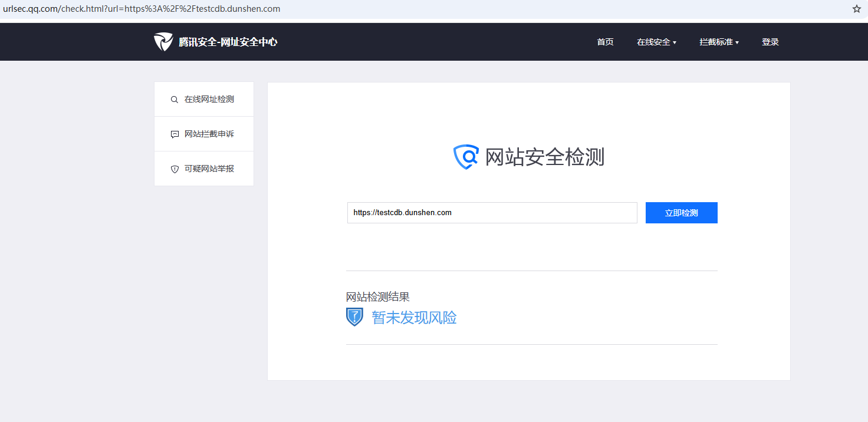
Task: Click the 腾讯安全-网址安全中心 title text
Action: (228, 42)
